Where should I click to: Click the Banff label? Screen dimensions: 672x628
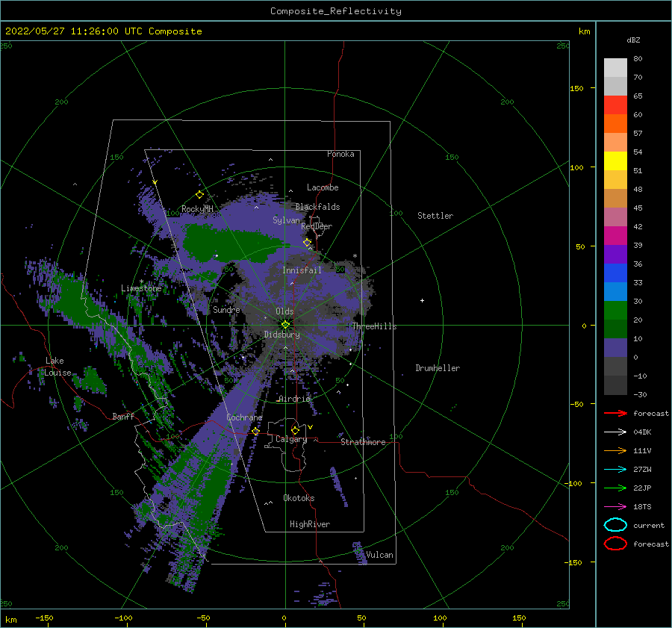coord(123,416)
